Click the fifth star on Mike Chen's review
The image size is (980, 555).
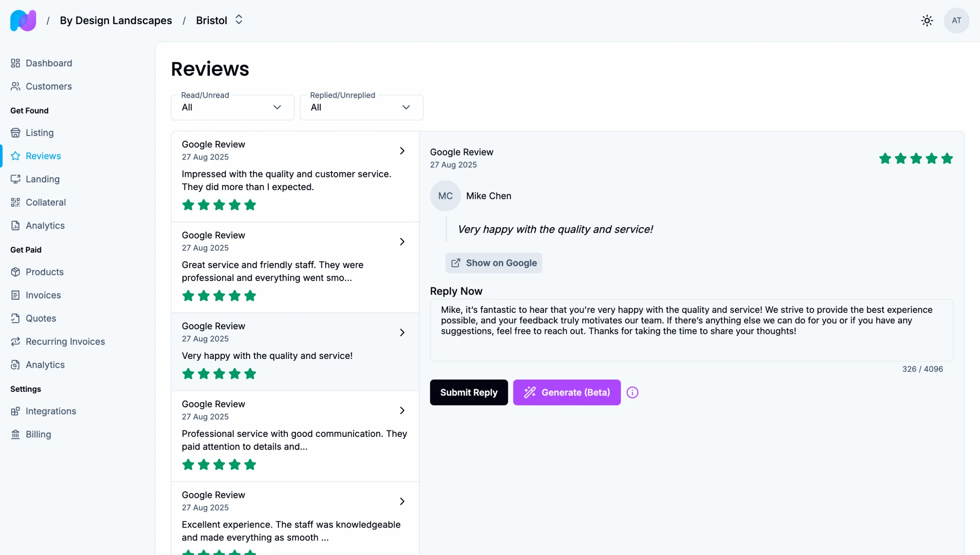pyautogui.click(x=947, y=159)
